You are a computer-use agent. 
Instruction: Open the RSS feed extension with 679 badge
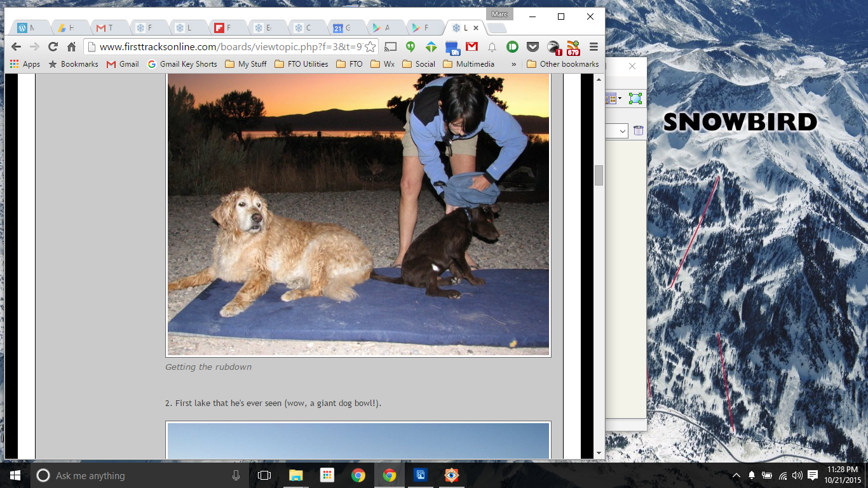pyautogui.click(x=573, y=48)
